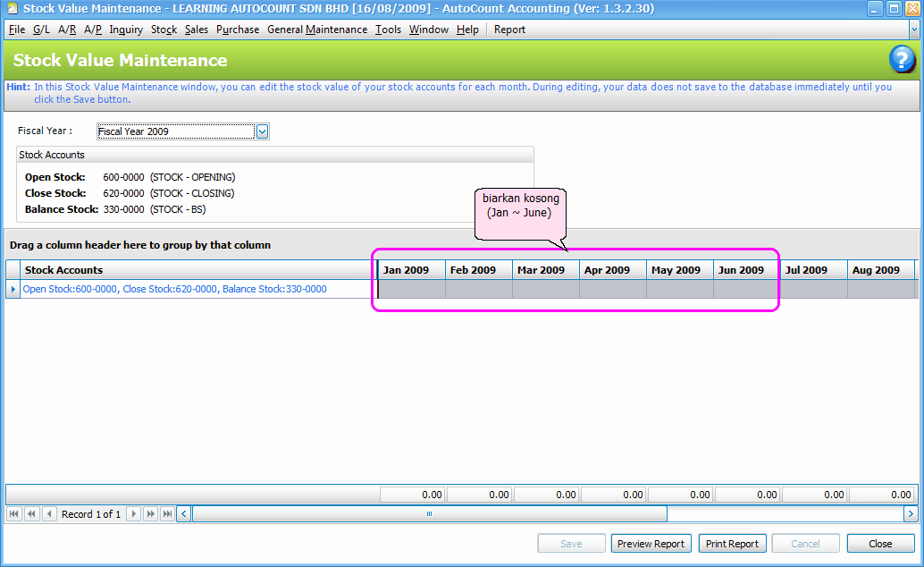Click the blue help question mark icon

click(902, 61)
